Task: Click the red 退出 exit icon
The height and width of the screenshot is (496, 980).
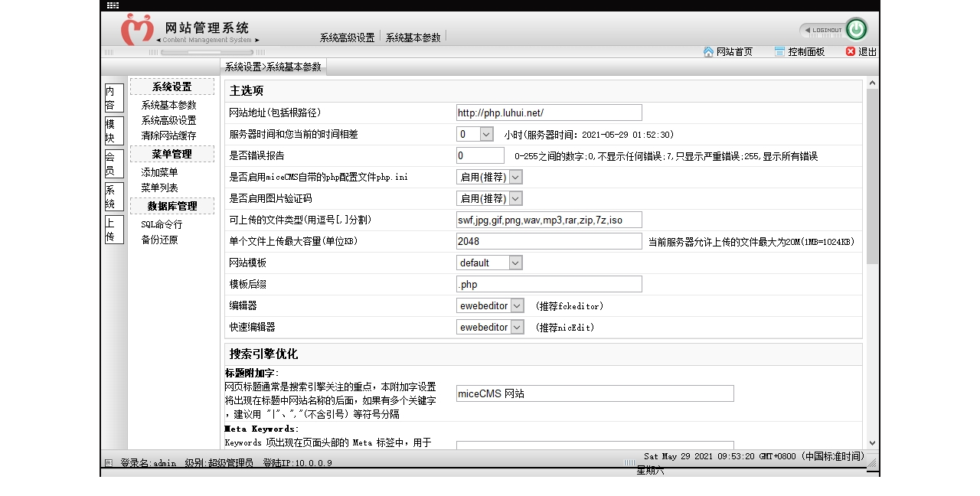Action: pos(851,51)
